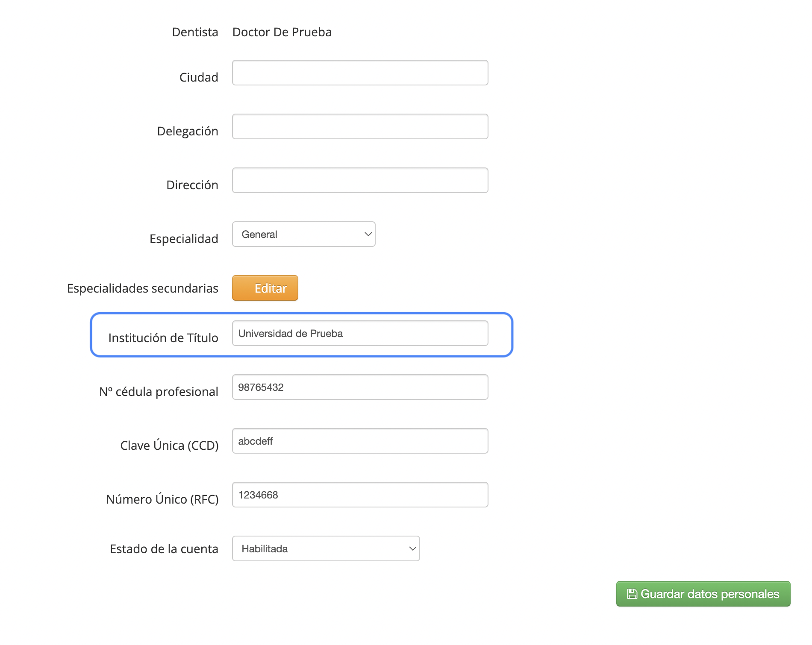The width and height of the screenshot is (812, 645).
Task: Click the Delegación label
Action: click(188, 131)
